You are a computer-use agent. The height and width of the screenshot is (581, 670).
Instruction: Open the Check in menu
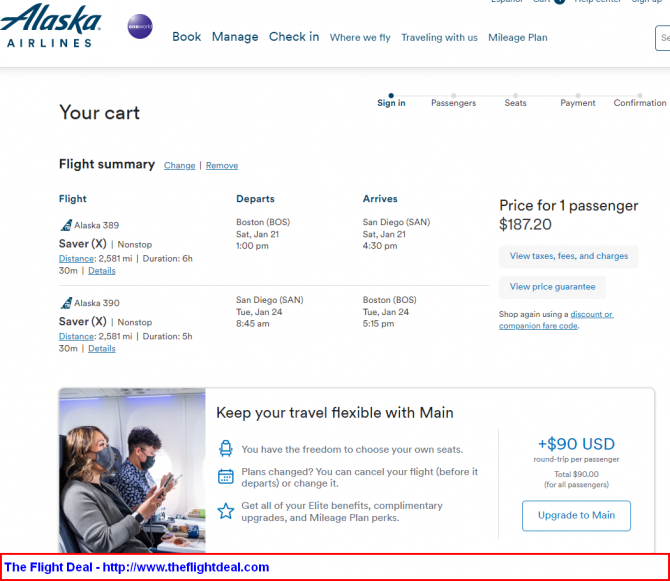294,37
